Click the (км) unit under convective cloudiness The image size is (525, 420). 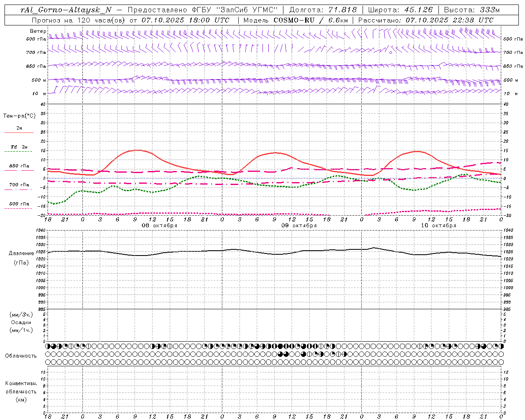point(21,399)
